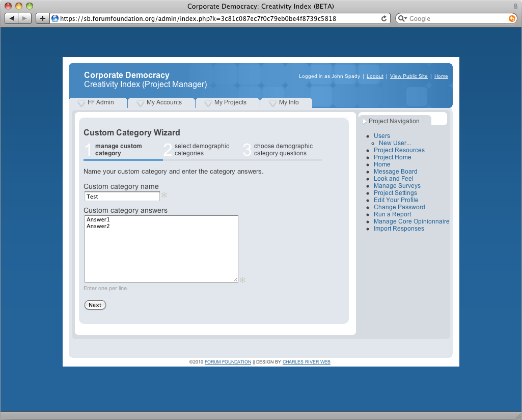Open Project Settings link
Viewport: 522px width, 420px height.
coord(395,193)
